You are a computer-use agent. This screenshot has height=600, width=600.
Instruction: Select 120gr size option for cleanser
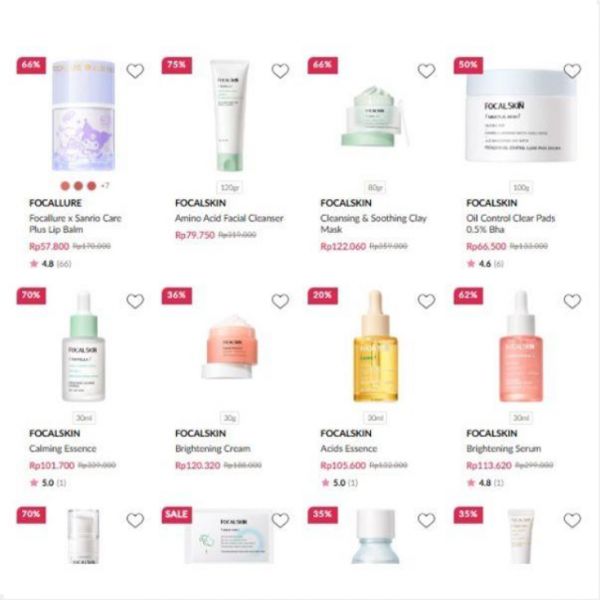230,188
